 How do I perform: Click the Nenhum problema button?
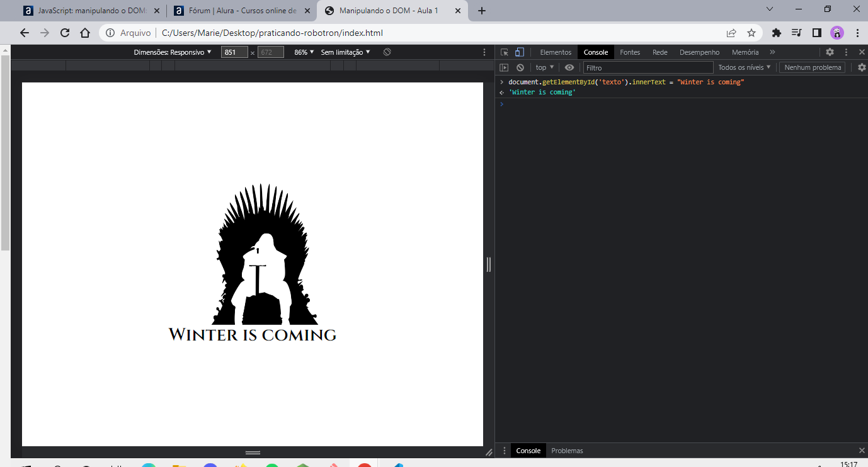tap(813, 67)
